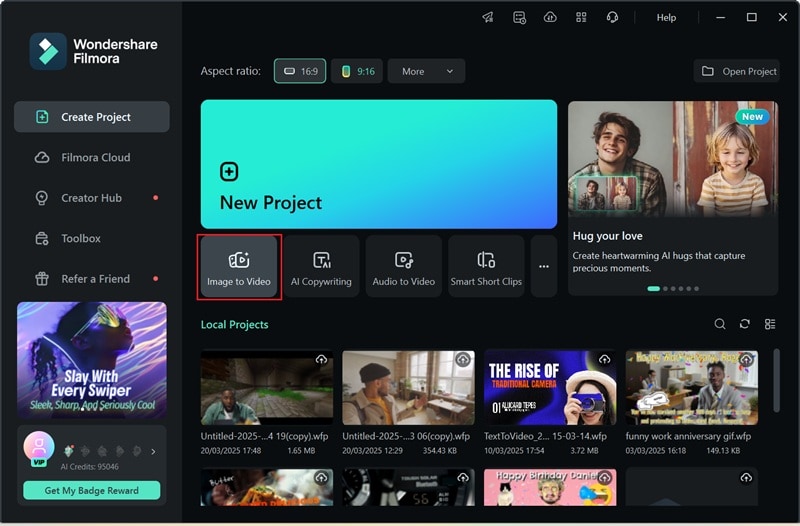Image resolution: width=800 pixels, height=526 pixels.
Task: Click the New badge on promo card
Action: 753,117
